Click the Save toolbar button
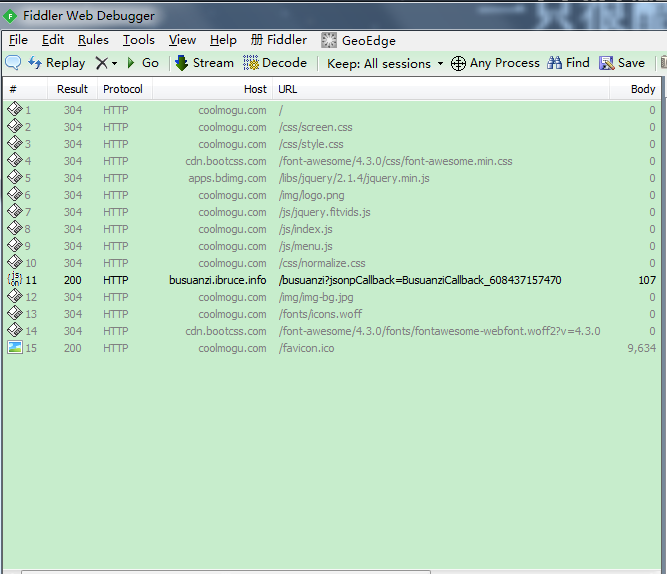 [622, 63]
